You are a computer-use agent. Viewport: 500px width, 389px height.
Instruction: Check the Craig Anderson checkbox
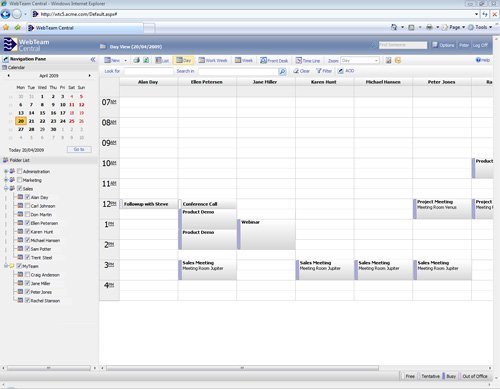click(x=28, y=275)
